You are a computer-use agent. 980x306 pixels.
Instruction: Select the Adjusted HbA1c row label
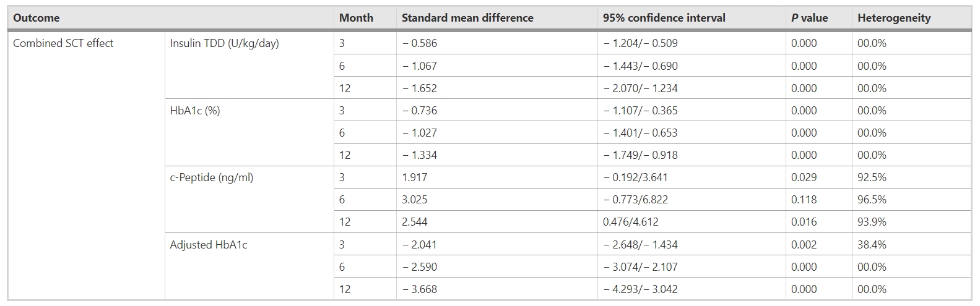[x=208, y=245]
